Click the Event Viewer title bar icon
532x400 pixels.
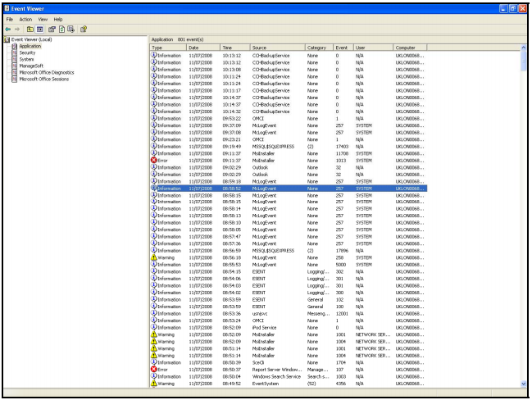tap(7, 8)
